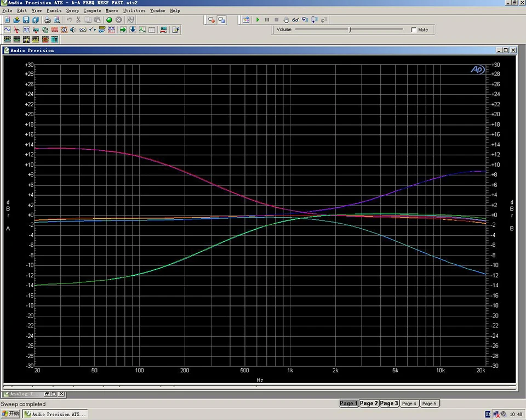This screenshot has height=420, width=526.
Task: Click the green Play macro button
Action: 258,20
